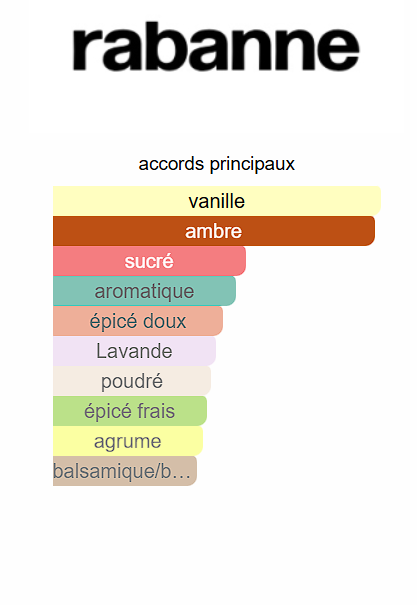Click the white ambre text label

214,232
